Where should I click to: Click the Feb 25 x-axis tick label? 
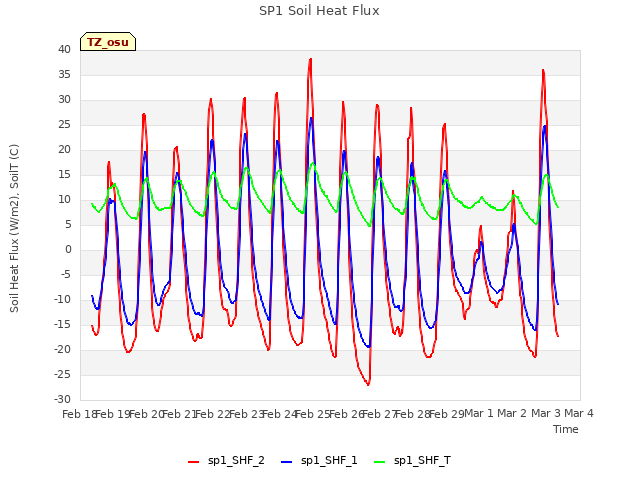point(312,414)
